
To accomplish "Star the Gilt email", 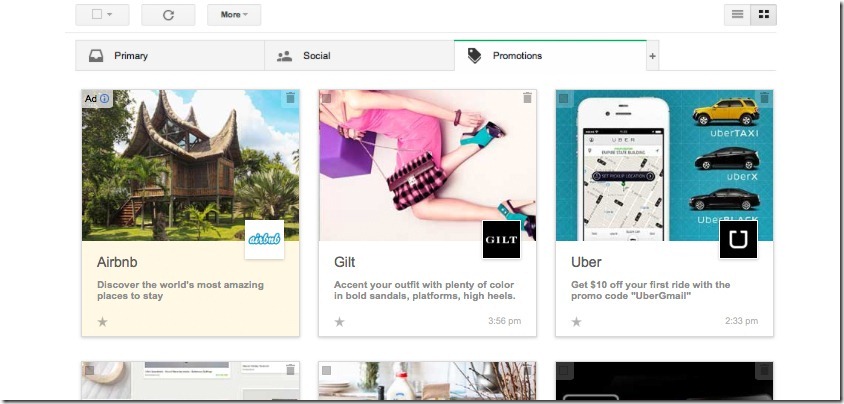I will coord(339,322).
